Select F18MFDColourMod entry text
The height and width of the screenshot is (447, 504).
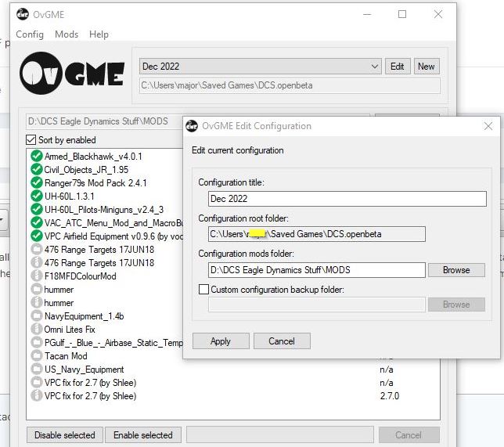point(81,276)
